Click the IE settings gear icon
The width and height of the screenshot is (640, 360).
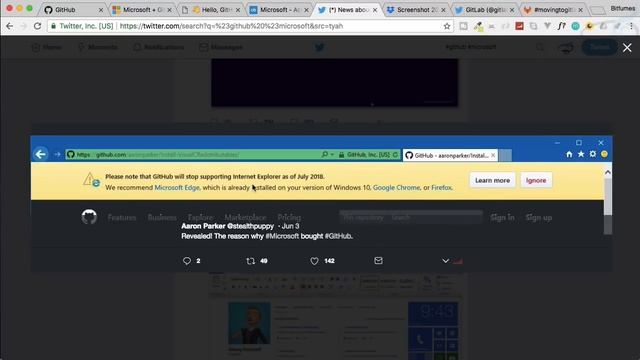(593, 154)
